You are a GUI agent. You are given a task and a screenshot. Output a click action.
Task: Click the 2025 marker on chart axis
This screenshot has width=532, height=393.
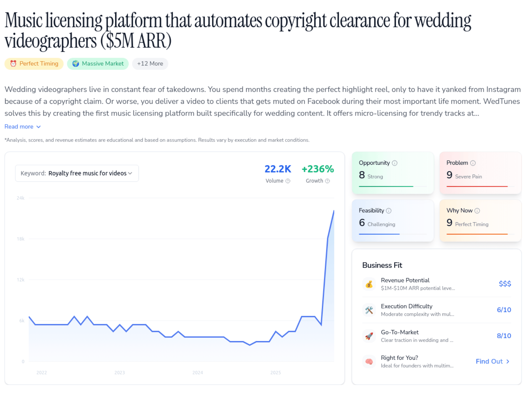[276, 373]
